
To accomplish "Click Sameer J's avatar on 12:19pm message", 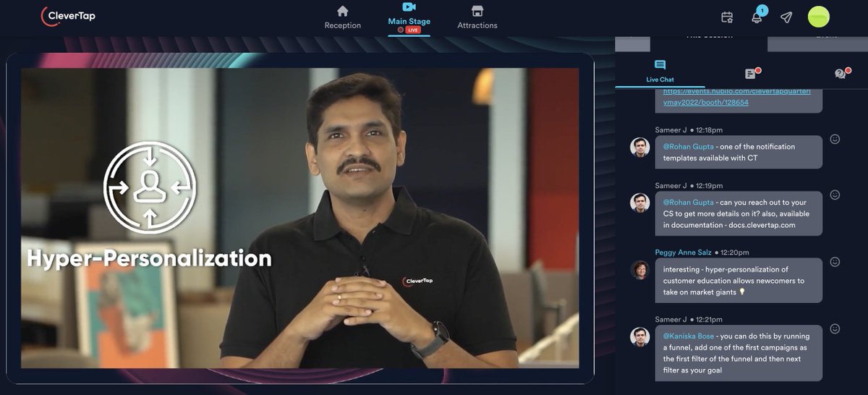I will pyautogui.click(x=639, y=203).
